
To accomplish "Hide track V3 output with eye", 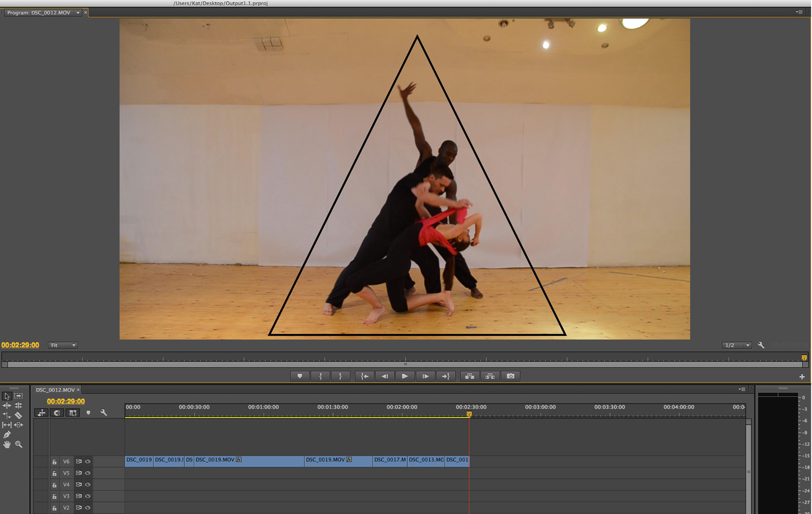I will tap(88, 496).
